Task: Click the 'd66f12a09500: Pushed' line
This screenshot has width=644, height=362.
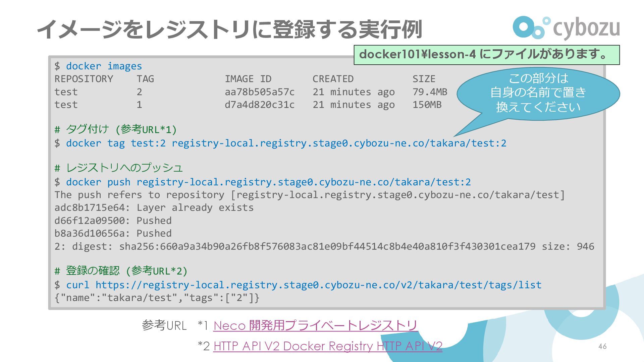Action: coord(113,221)
